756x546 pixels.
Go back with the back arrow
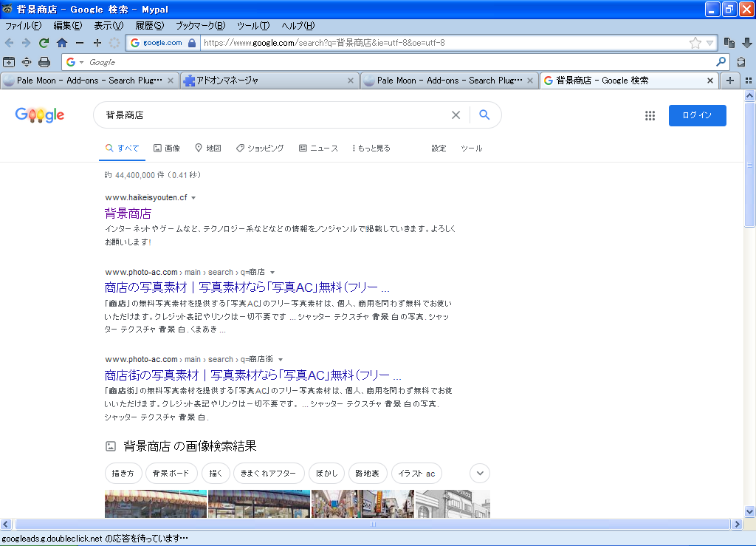(x=9, y=43)
